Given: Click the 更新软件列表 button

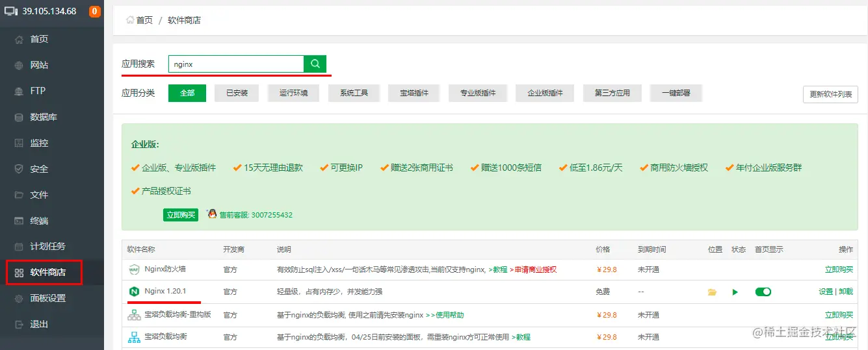Looking at the screenshot, I should coord(830,94).
